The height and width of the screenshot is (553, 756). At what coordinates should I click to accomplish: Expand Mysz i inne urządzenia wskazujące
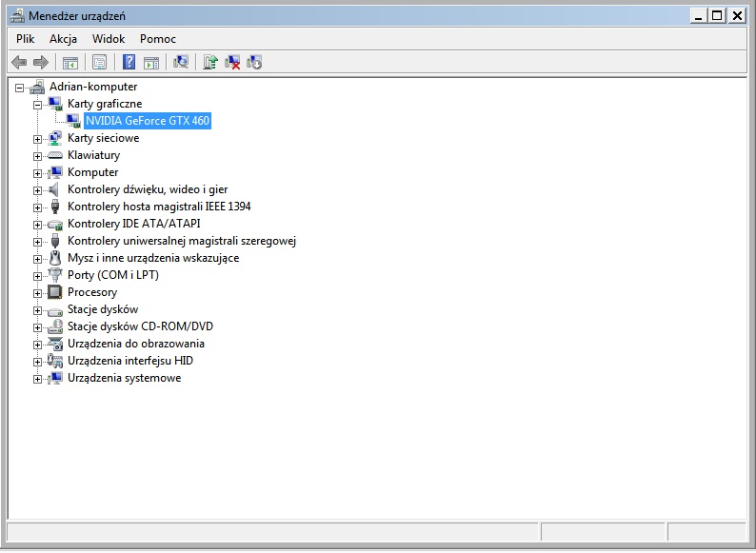(37, 259)
